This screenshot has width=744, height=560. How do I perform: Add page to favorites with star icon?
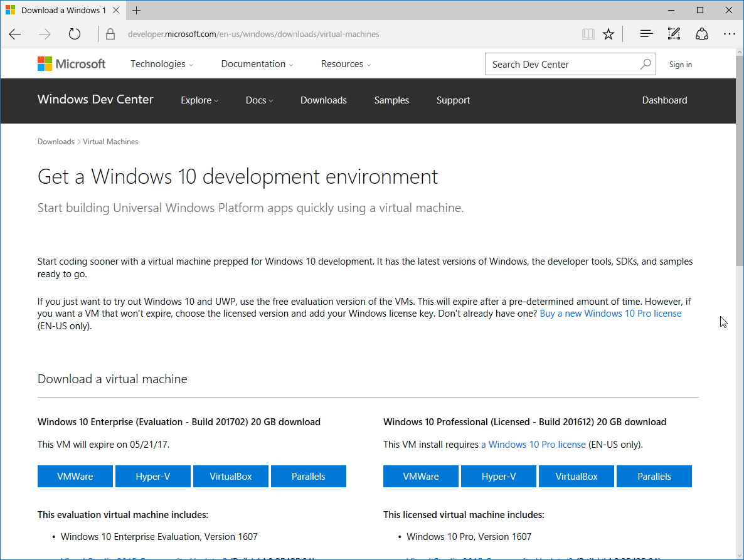pos(608,34)
